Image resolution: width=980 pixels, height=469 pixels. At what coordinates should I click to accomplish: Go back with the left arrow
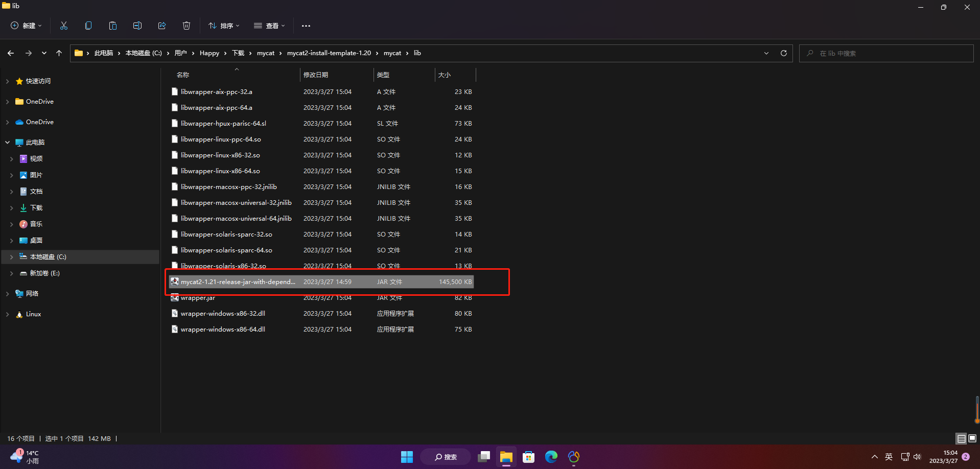pos(11,53)
